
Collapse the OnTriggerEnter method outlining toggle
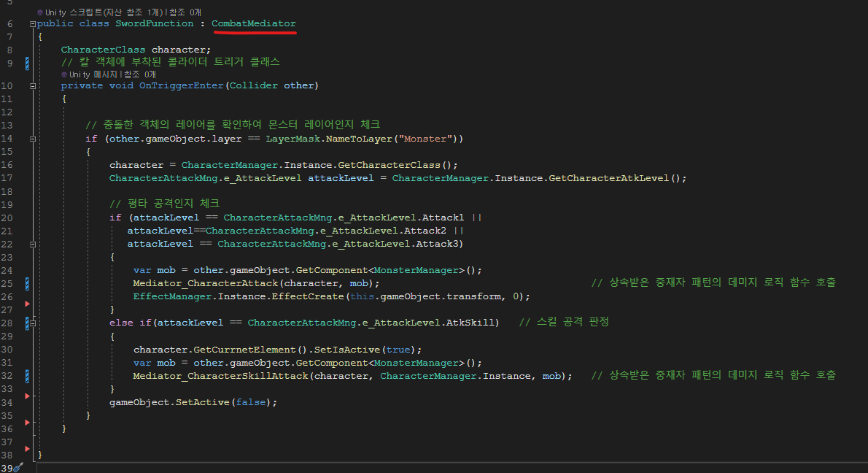(x=33, y=86)
